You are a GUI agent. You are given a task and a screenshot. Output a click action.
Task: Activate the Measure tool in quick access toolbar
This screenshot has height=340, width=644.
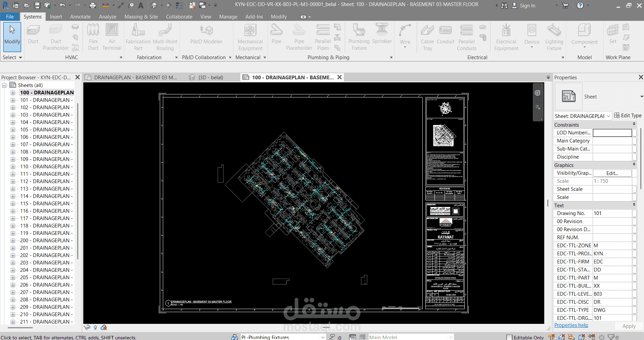pos(105,5)
